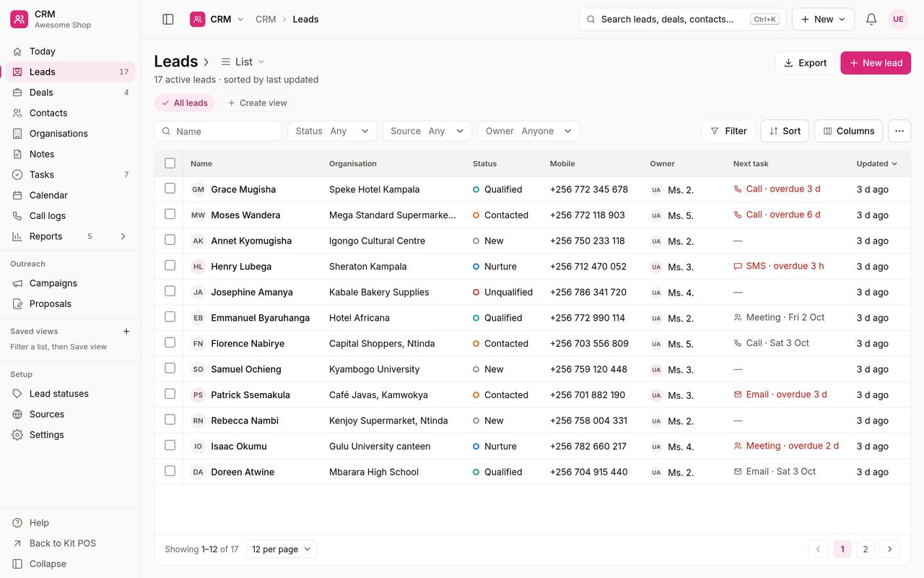The image size is (924, 578).
Task: Open the more options ellipsis button
Action: tap(899, 131)
